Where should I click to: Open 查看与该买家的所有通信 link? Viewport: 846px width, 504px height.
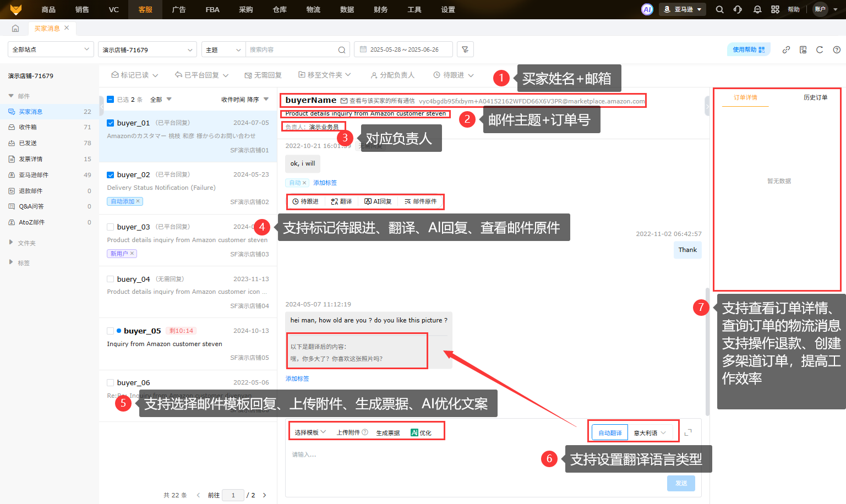(378, 101)
